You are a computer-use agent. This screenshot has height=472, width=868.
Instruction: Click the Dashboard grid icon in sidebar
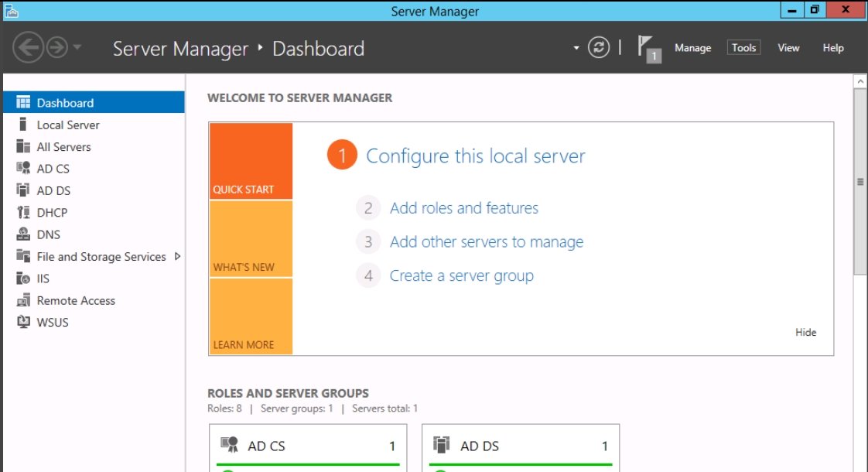(x=23, y=102)
